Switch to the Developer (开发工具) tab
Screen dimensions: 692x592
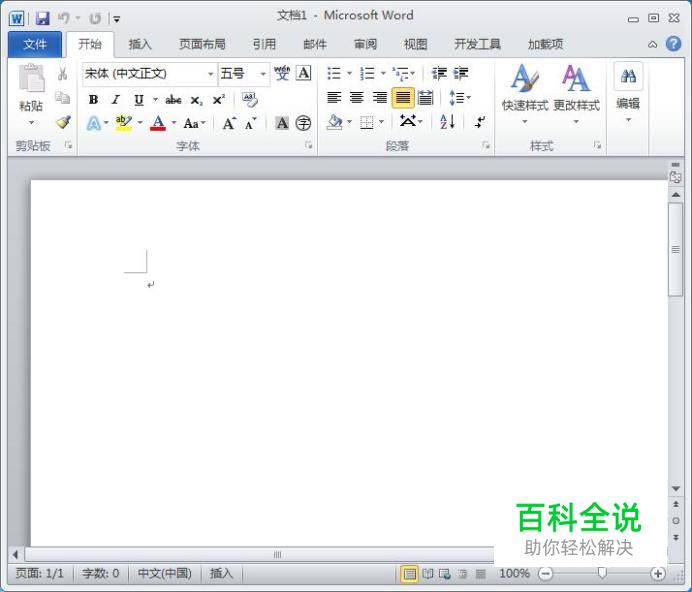point(478,44)
